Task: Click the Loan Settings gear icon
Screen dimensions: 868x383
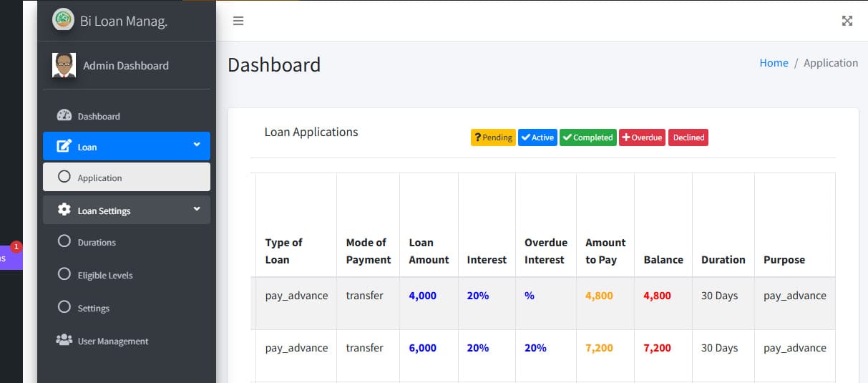Action: 64,210
